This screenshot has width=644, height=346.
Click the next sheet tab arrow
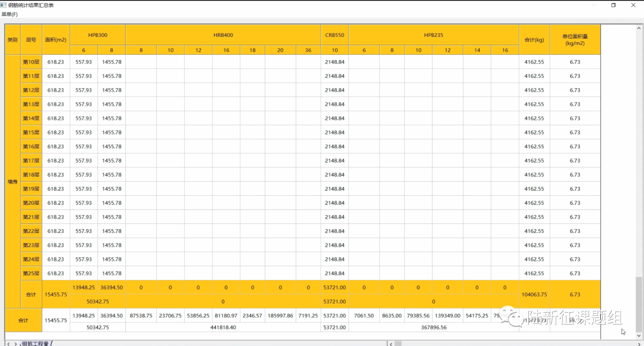pos(16,344)
